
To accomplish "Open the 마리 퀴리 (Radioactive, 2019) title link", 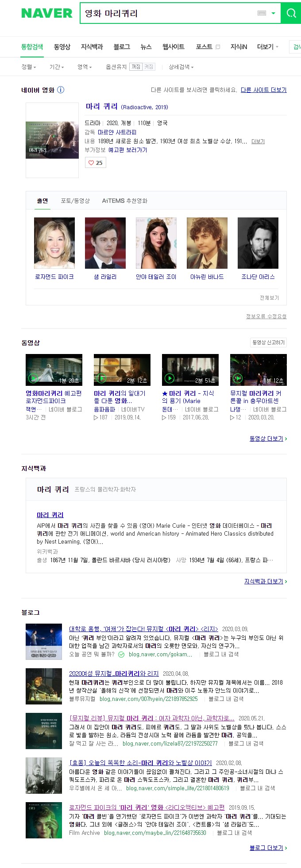I will click(127, 107).
